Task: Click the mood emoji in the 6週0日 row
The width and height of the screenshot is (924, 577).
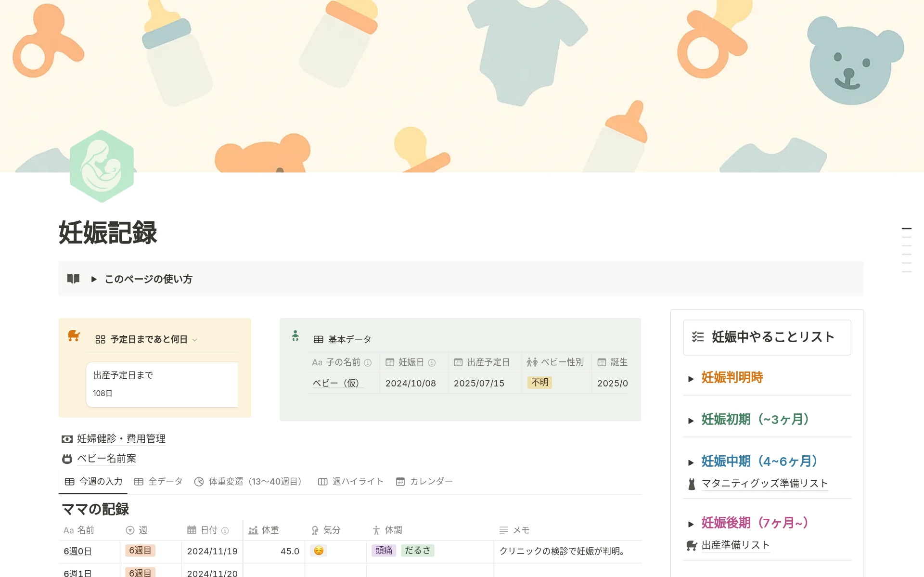Action: (319, 551)
